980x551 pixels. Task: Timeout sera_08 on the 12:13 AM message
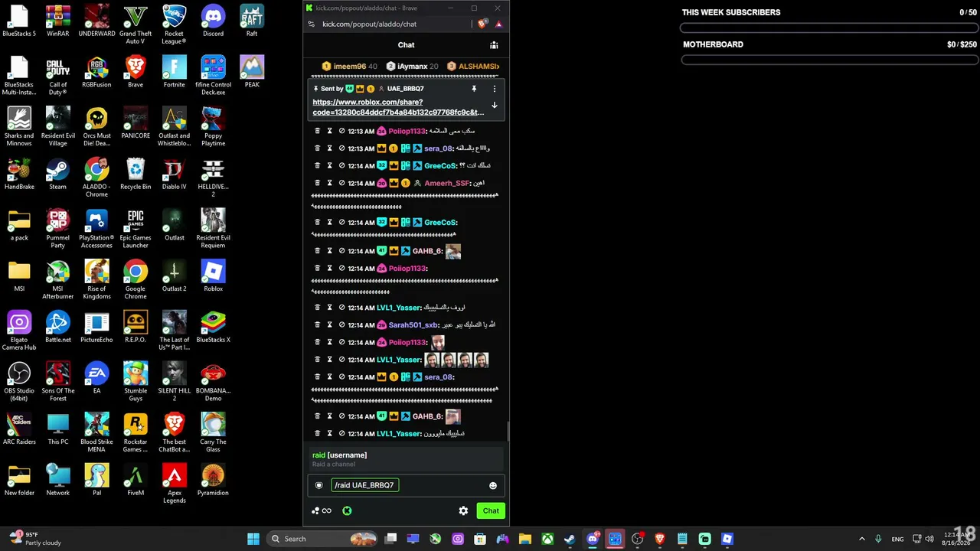(x=329, y=148)
